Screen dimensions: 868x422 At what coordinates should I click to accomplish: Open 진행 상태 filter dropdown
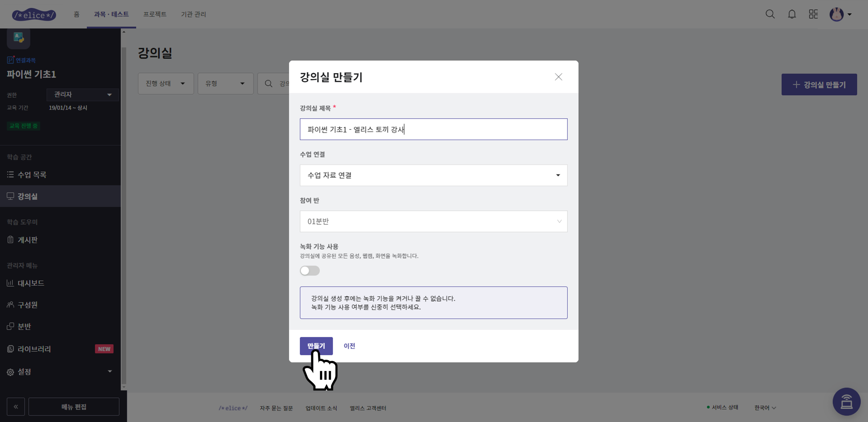point(166,84)
